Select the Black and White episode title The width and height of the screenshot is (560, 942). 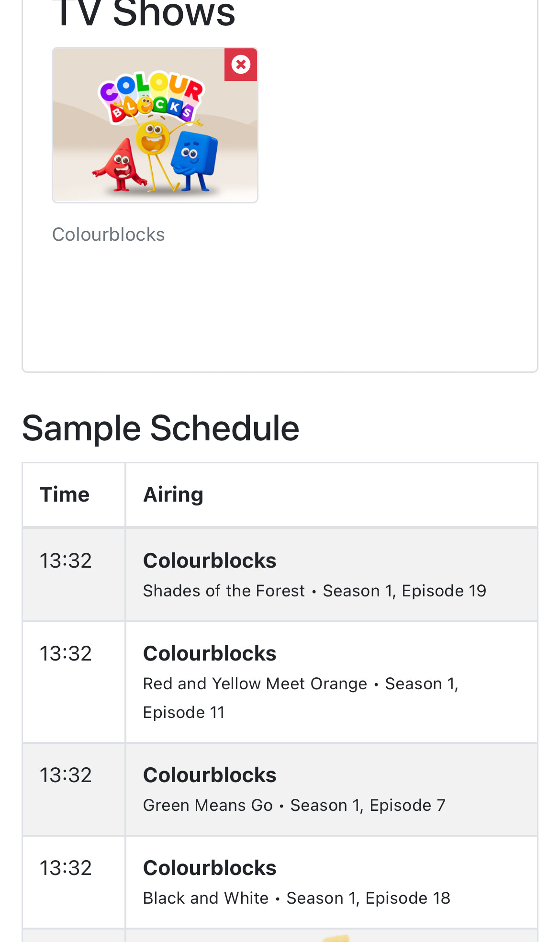click(x=206, y=898)
